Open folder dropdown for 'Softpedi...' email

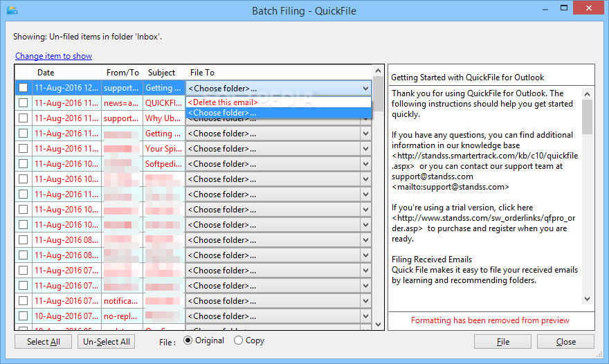tap(365, 164)
